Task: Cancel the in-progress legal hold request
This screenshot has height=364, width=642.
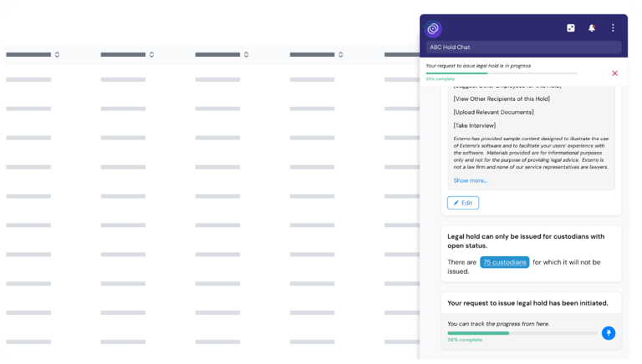Action: coord(614,73)
